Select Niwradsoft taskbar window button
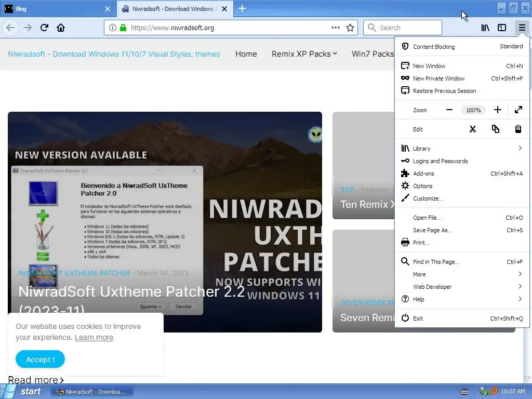 [x=91, y=392]
